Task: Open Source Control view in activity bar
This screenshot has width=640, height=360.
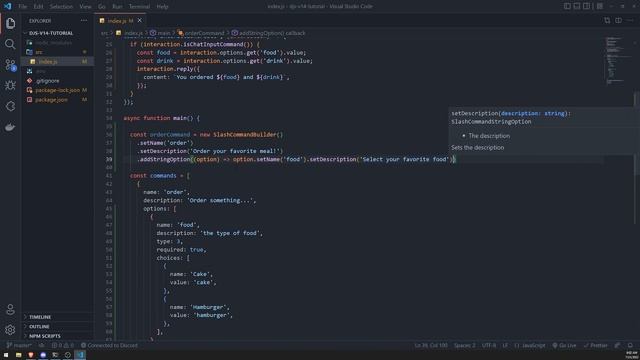Action: [x=10, y=65]
